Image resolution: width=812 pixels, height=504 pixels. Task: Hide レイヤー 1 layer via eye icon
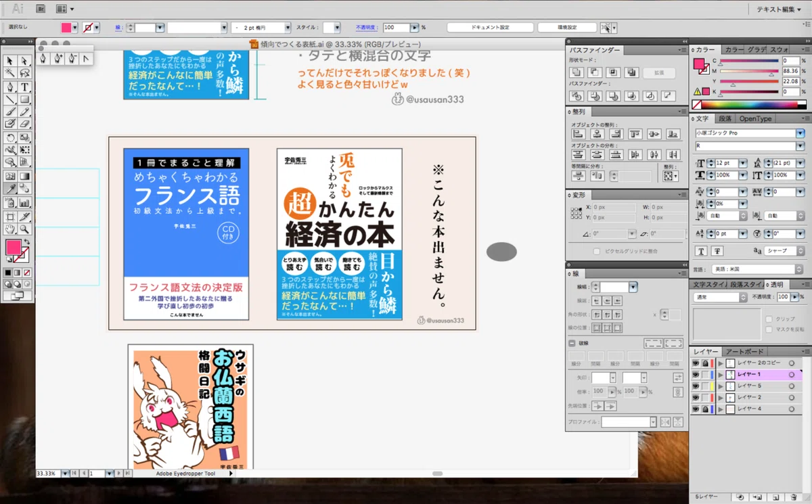coord(696,375)
